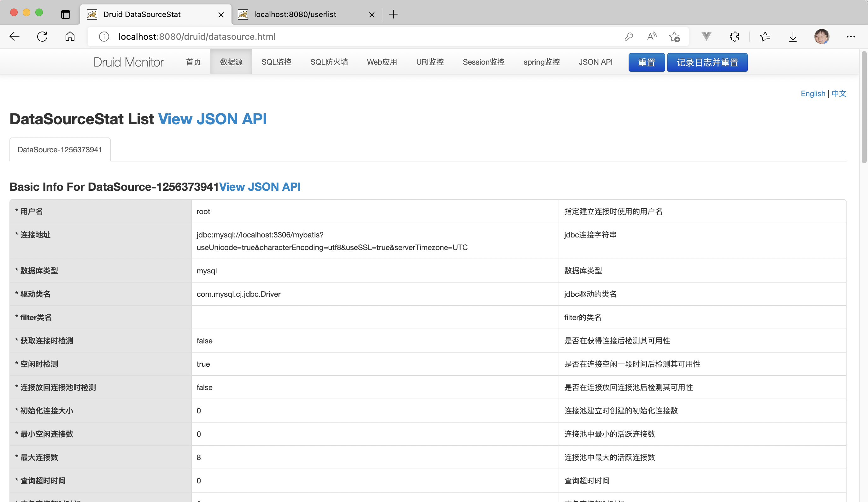This screenshot has height=502, width=868.
Task: Add page to favorites star icon
Action: point(674,37)
